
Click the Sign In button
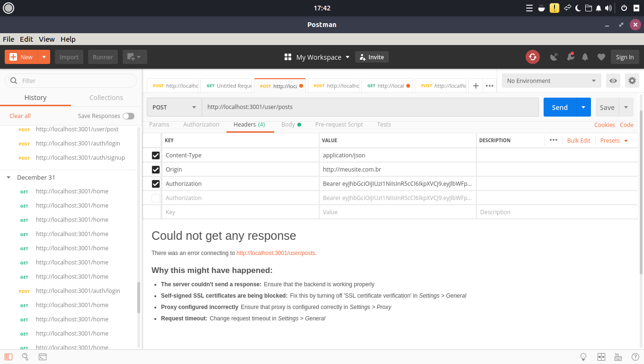[625, 57]
